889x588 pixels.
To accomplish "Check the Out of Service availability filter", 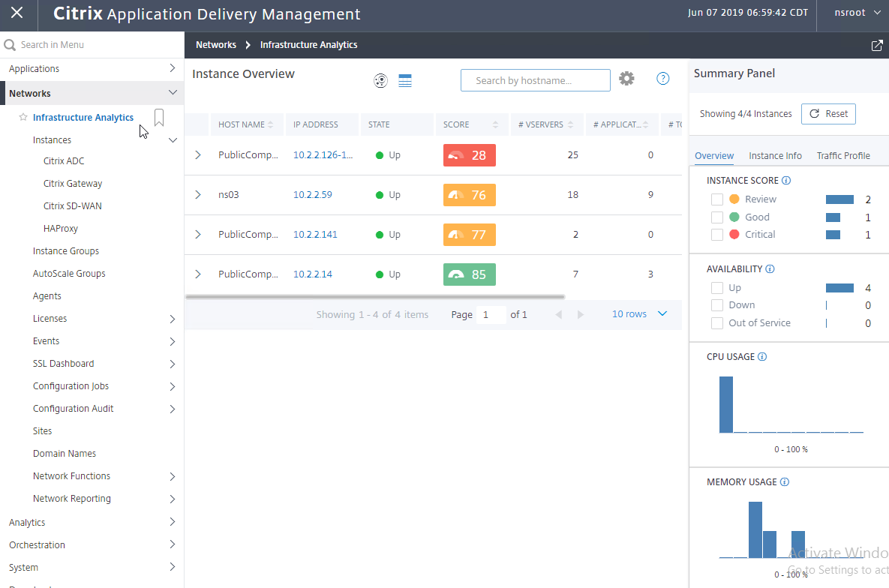I will click(x=717, y=323).
